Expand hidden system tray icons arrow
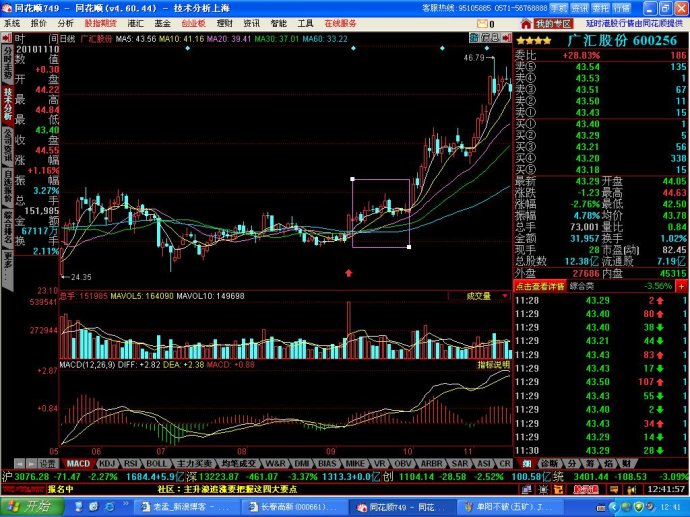Screen dimensions: 690x517 click(x=613, y=507)
